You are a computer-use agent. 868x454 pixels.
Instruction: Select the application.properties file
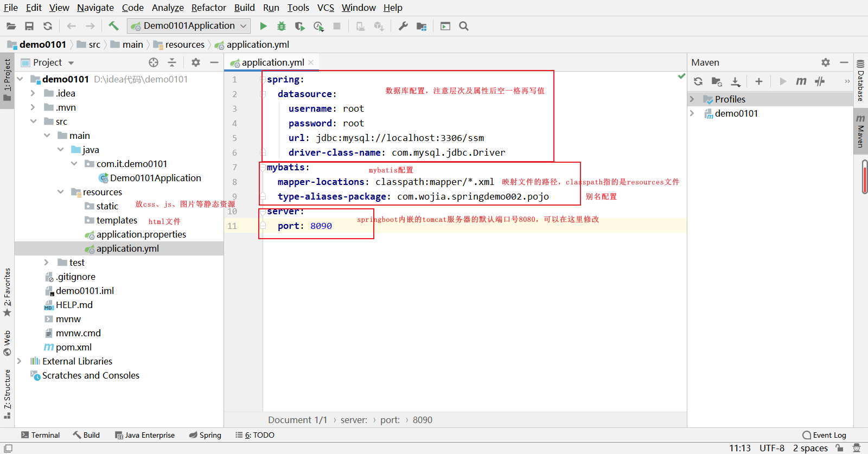pos(141,234)
